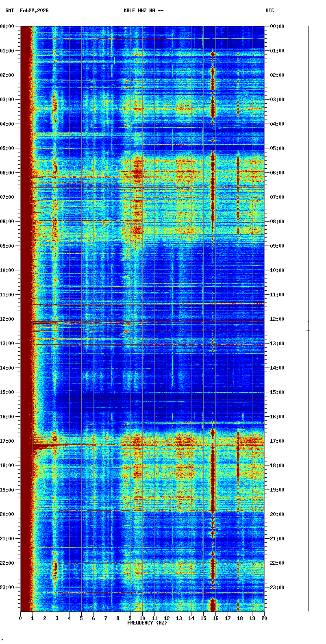Click the 5 tick label on frequency axis

(81, 618)
